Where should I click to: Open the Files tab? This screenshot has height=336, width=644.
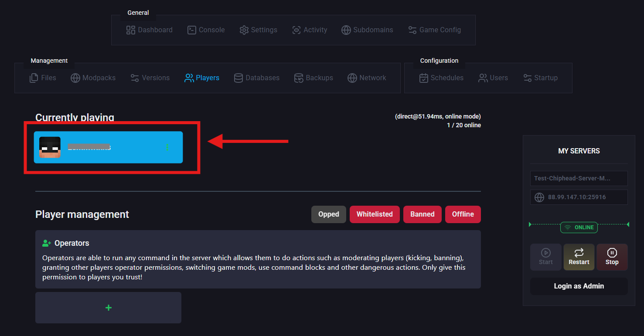(x=43, y=78)
